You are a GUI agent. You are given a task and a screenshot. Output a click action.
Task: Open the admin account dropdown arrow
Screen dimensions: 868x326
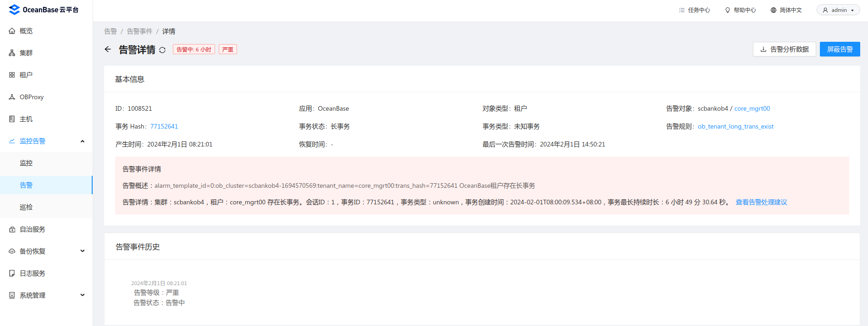coord(852,10)
